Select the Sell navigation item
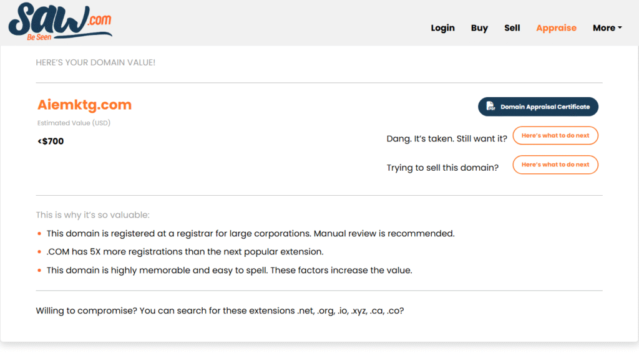This screenshot has width=639, height=364. 512,28
